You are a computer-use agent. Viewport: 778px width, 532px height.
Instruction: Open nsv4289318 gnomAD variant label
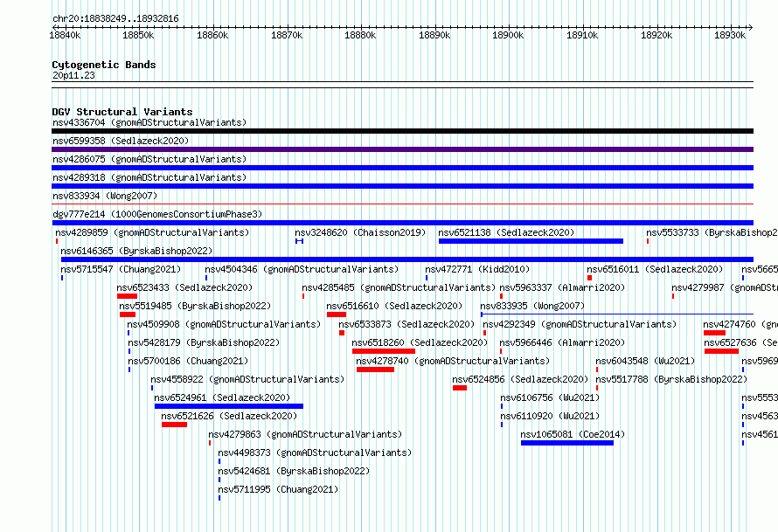pyautogui.click(x=149, y=177)
